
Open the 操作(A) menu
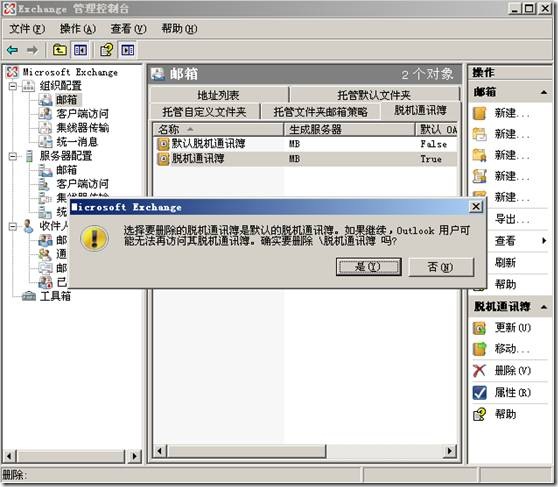point(78,29)
